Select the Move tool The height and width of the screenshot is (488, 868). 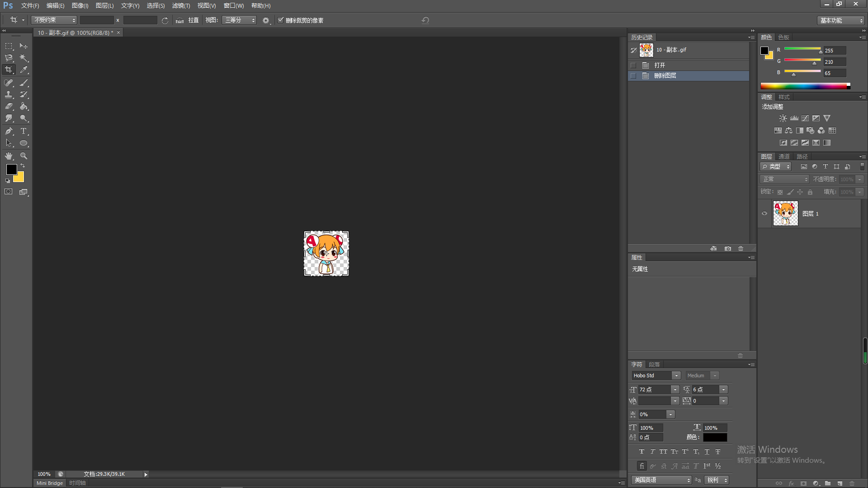coord(24,46)
